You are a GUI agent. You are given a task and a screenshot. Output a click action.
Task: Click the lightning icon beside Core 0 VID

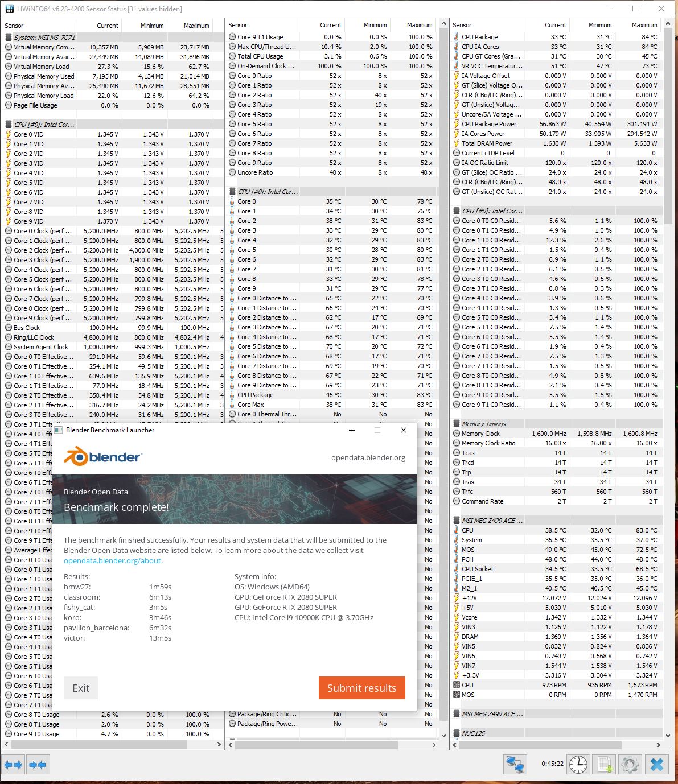coord(9,134)
